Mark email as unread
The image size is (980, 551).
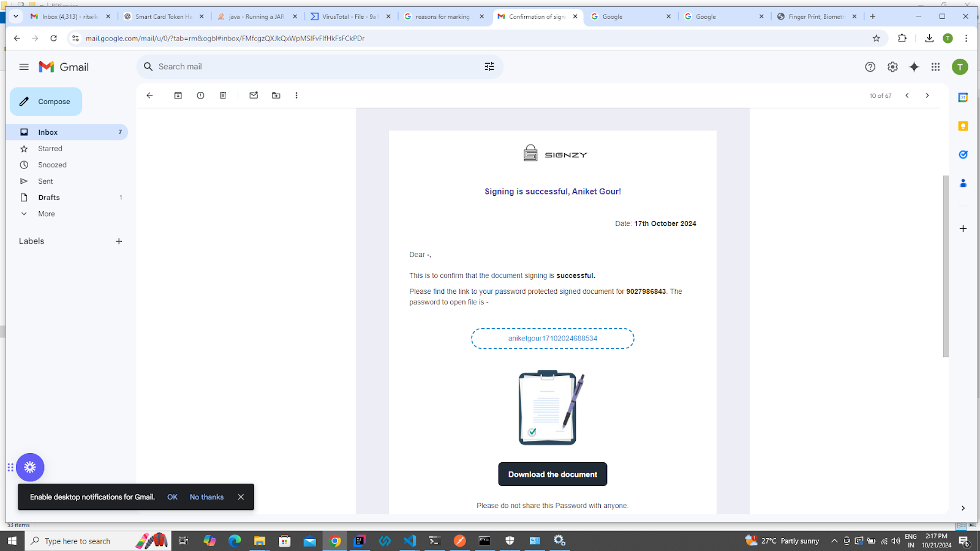tap(254, 96)
